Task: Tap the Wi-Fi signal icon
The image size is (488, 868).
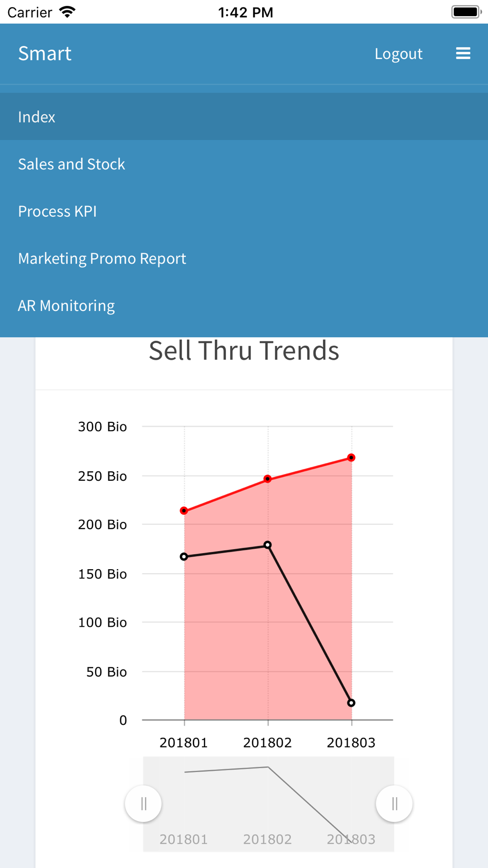Action: pos(67,12)
